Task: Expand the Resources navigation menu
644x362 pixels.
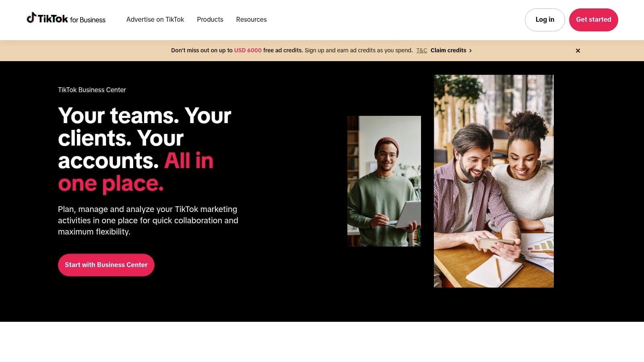Action: pos(251,19)
